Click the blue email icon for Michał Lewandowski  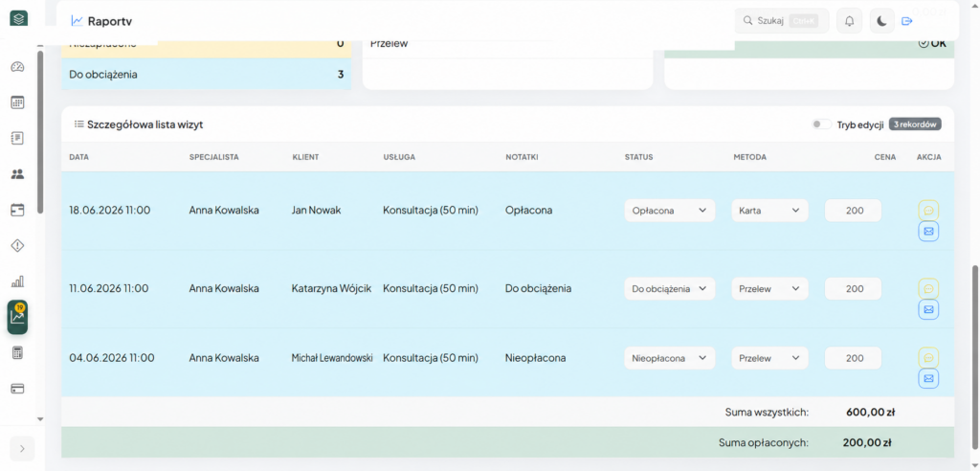click(x=928, y=378)
